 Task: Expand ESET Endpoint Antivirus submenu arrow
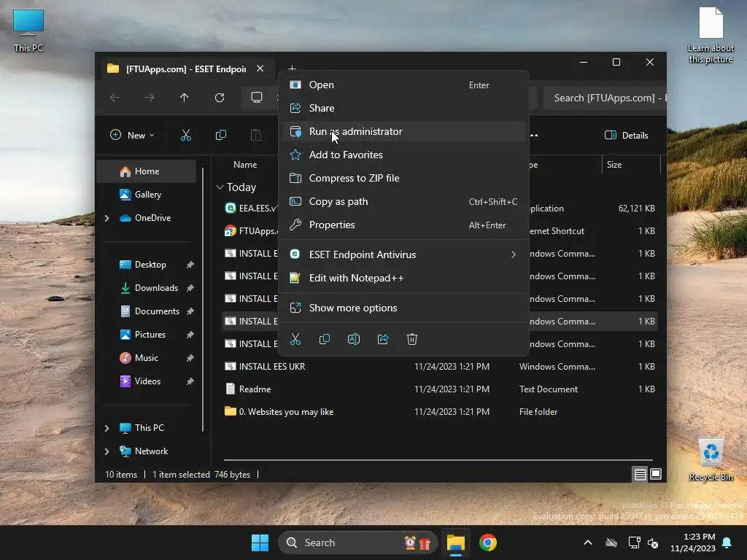[513, 254]
